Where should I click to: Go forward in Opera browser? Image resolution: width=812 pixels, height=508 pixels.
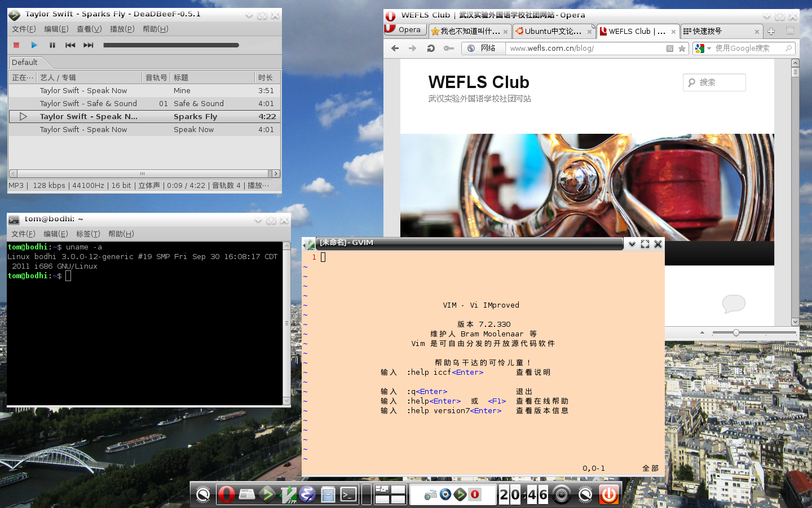coord(412,49)
